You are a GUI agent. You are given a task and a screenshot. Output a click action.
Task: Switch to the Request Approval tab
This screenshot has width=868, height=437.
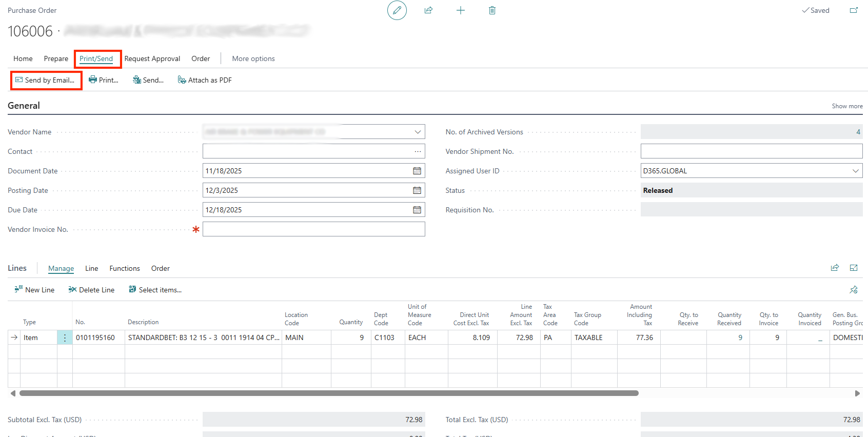(x=152, y=58)
